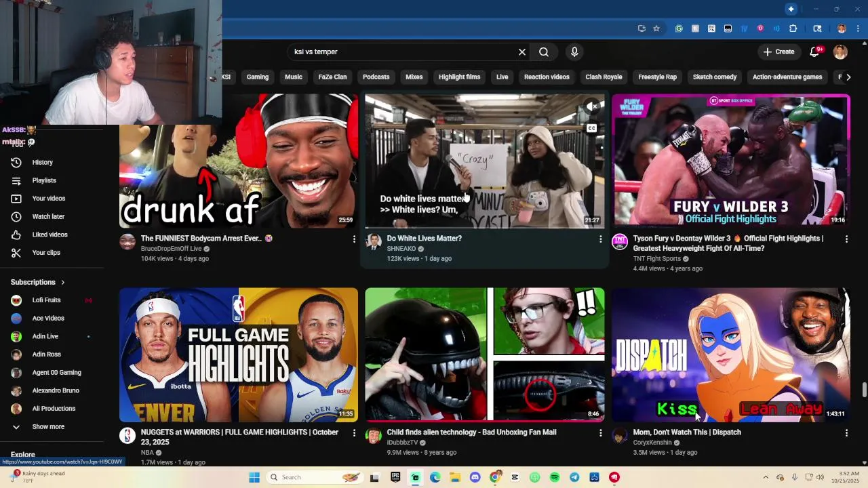Click the Create button
Image resolution: width=868 pixels, height=488 pixels.
[778, 52]
